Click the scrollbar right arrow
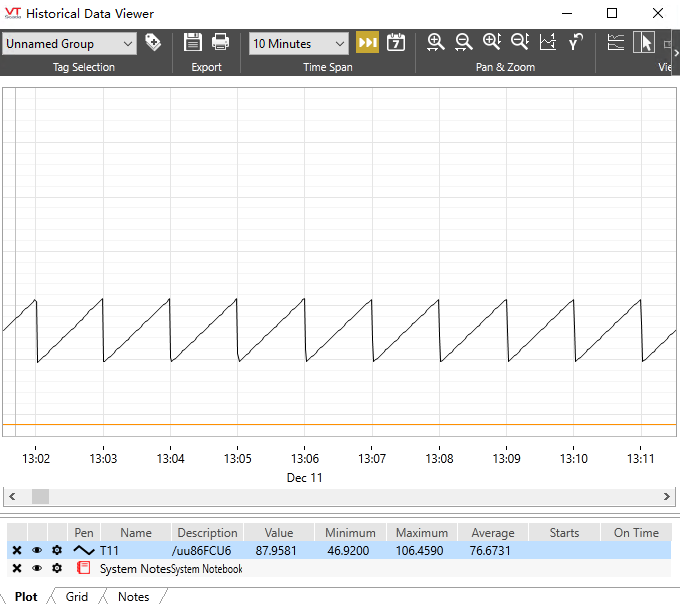The width and height of the screenshot is (680, 604). (x=668, y=496)
